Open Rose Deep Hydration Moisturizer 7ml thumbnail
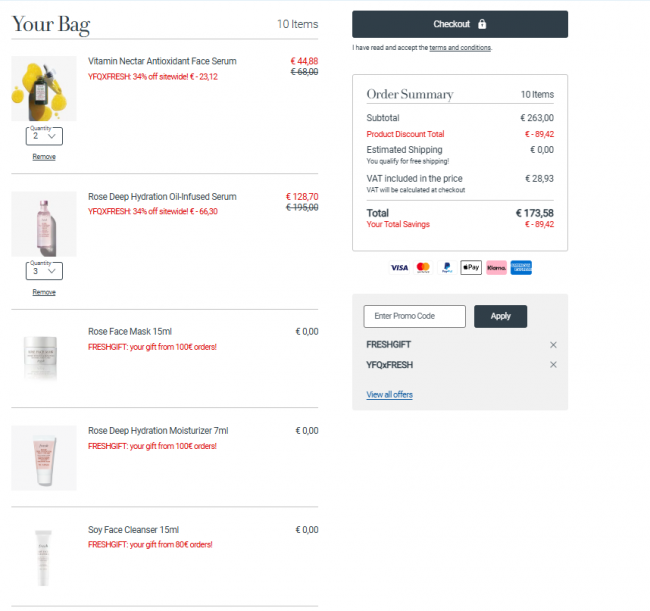650x611 pixels. 44,458
